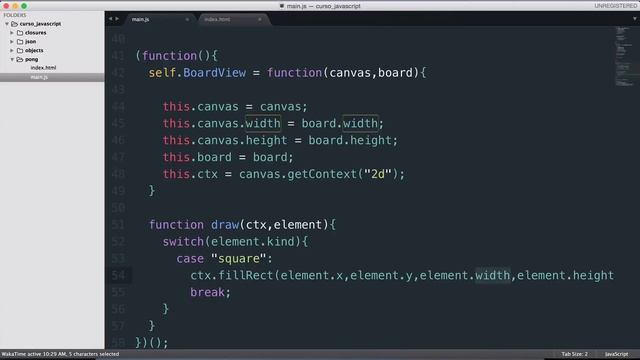The height and width of the screenshot is (360, 640).
Task: Click the word getContext in code
Action: click(x=322, y=174)
